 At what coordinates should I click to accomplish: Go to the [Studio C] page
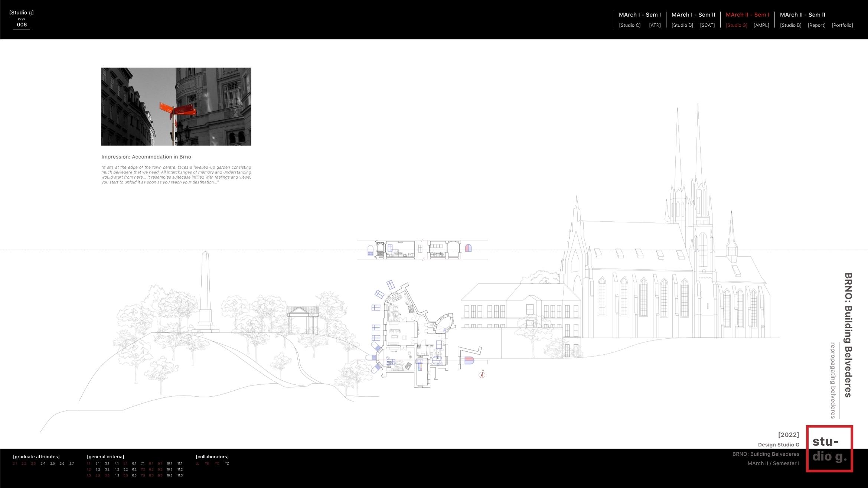pos(630,25)
